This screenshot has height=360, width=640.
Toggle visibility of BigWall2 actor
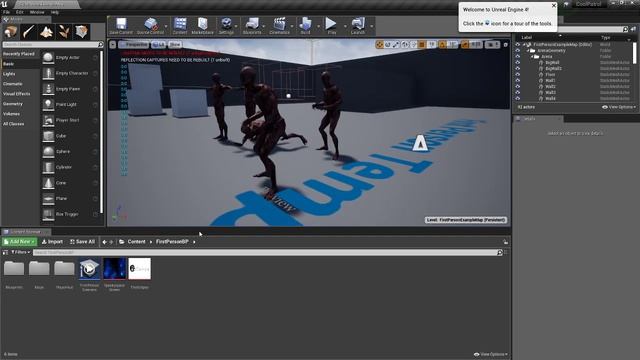[x=518, y=69]
